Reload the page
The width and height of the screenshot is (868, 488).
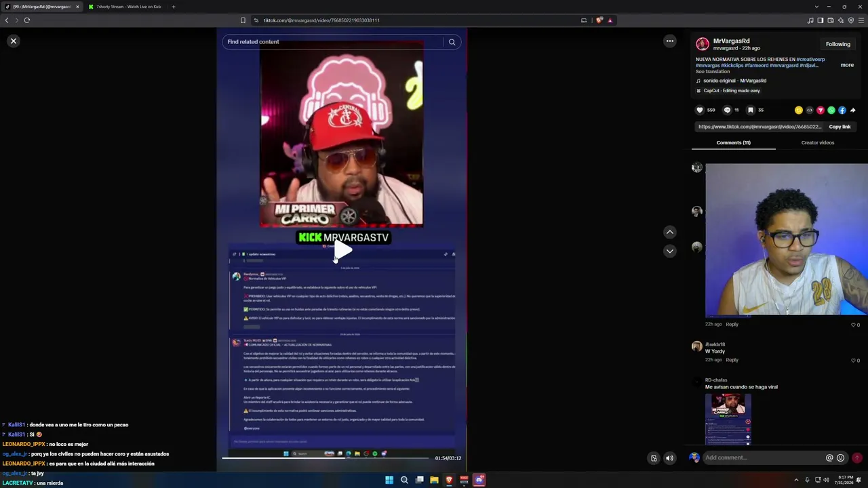point(27,20)
